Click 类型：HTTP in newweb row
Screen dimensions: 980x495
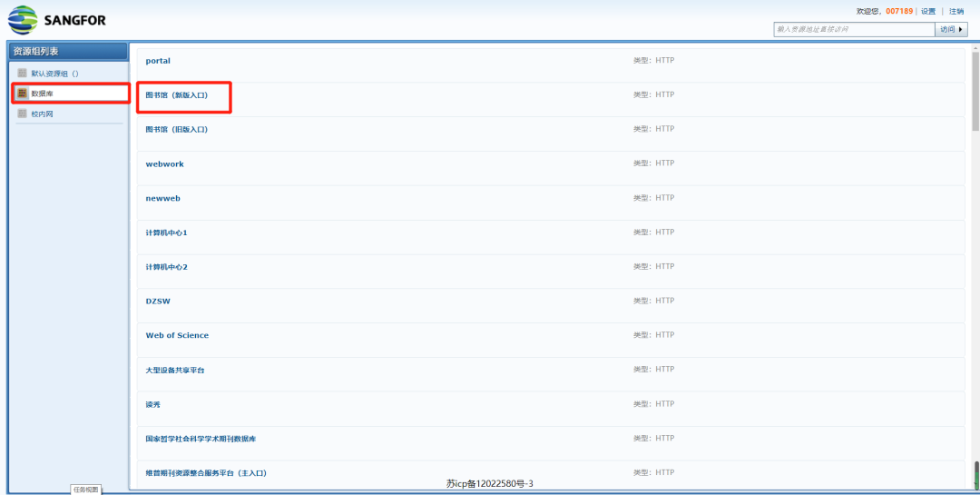click(x=653, y=198)
